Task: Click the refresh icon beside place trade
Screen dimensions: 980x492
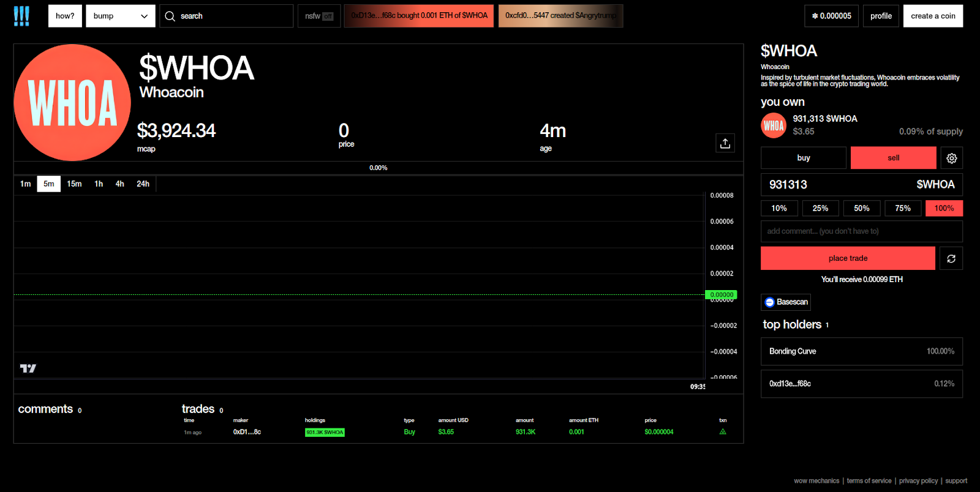Action: pyautogui.click(x=951, y=258)
